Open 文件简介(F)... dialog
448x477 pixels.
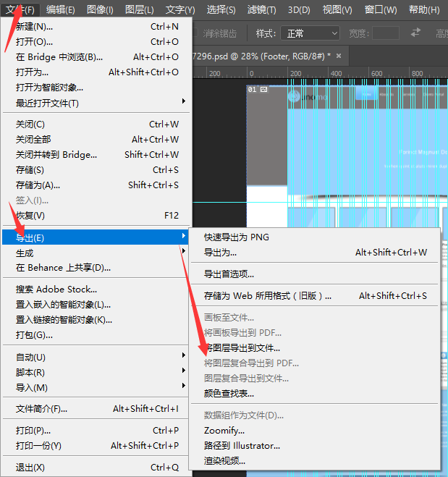pos(96,409)
